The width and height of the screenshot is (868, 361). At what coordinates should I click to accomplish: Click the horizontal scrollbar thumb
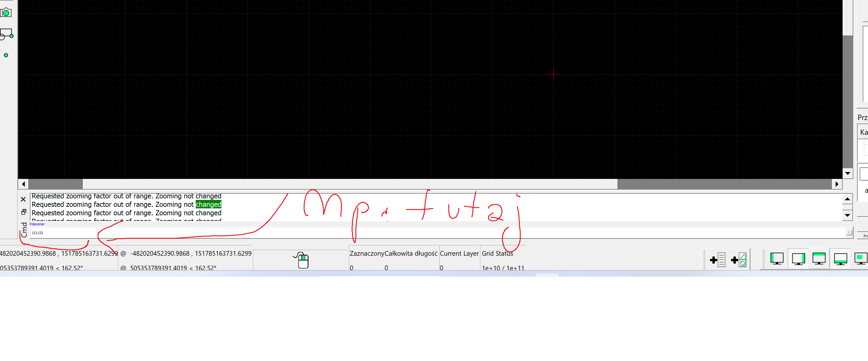pos(350,184)
